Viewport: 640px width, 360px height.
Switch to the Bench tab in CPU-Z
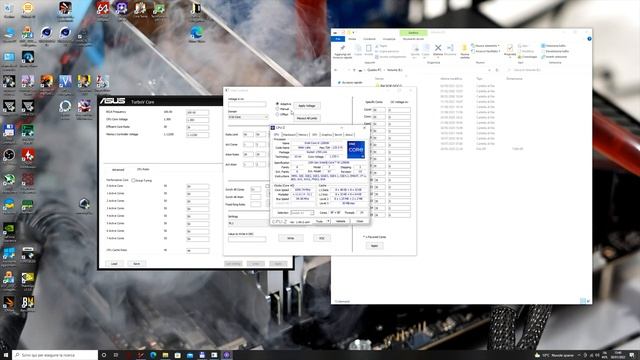[x=338, y=135]
